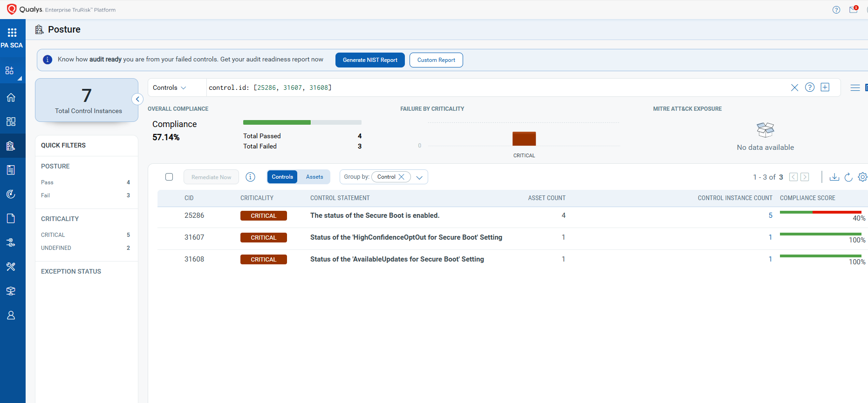This screenshot has width=868, height=403.
Task: Open table settings gear icon
Action: point(862,177)
